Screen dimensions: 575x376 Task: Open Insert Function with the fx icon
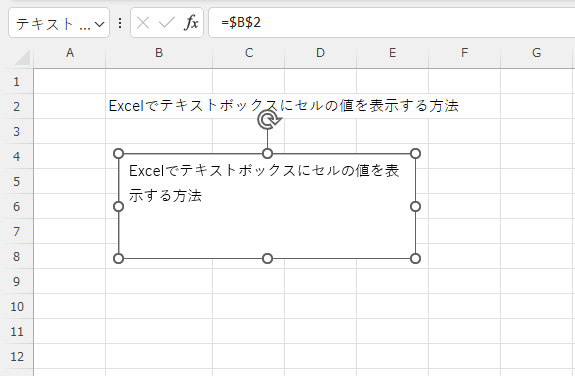tap(191, 23)
